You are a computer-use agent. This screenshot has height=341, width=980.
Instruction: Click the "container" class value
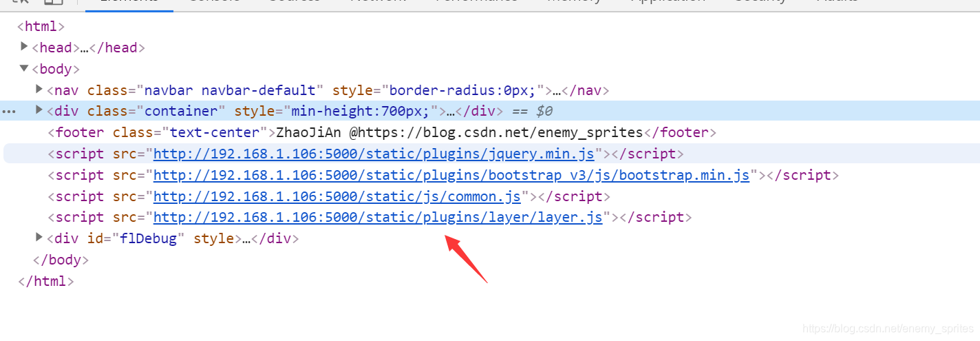point(182,111)
